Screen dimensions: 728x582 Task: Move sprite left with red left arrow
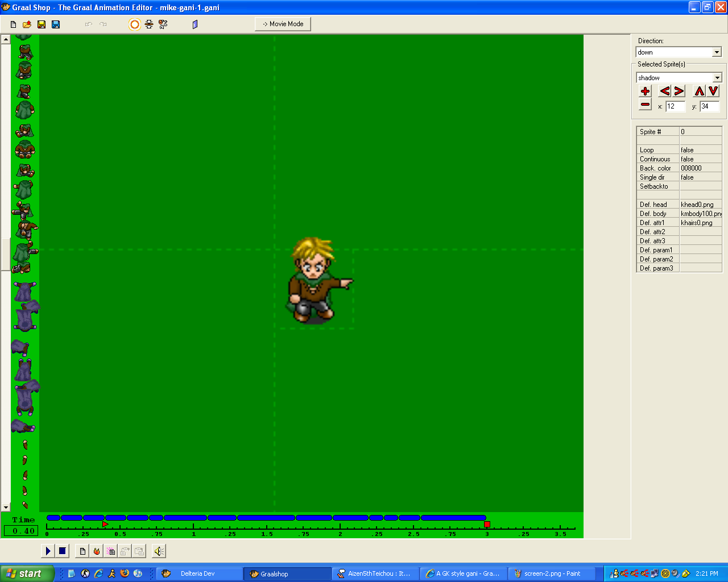(665, 91)
